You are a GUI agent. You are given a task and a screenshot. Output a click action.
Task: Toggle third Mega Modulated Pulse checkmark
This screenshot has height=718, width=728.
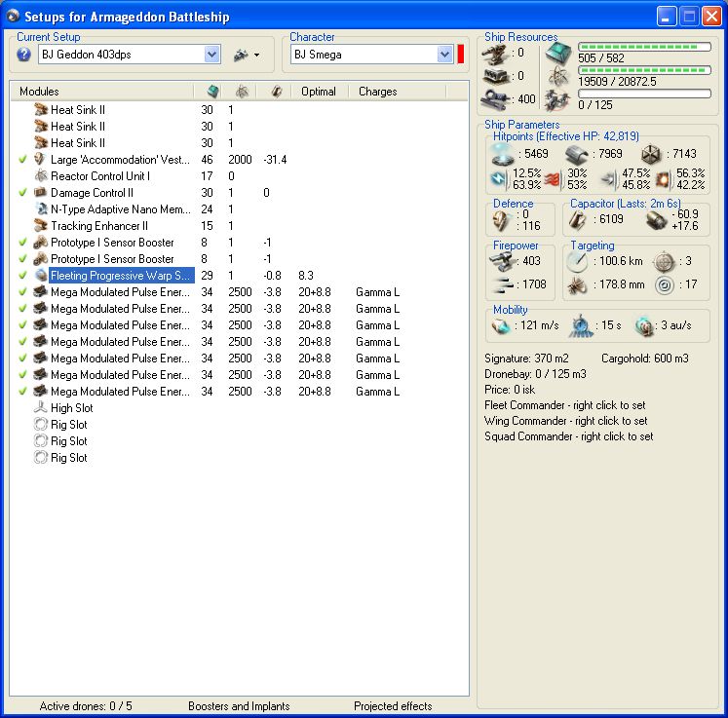coord(22,324)
